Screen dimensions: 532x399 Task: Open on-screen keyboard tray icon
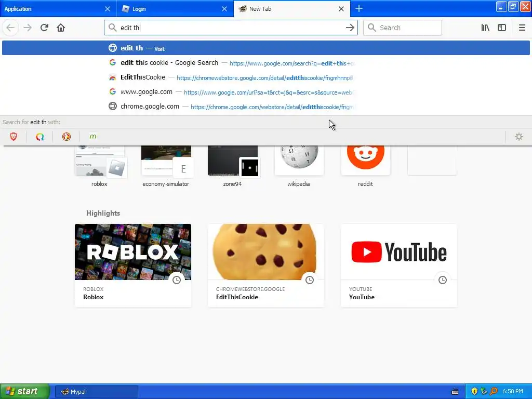(x=455, y=392)
